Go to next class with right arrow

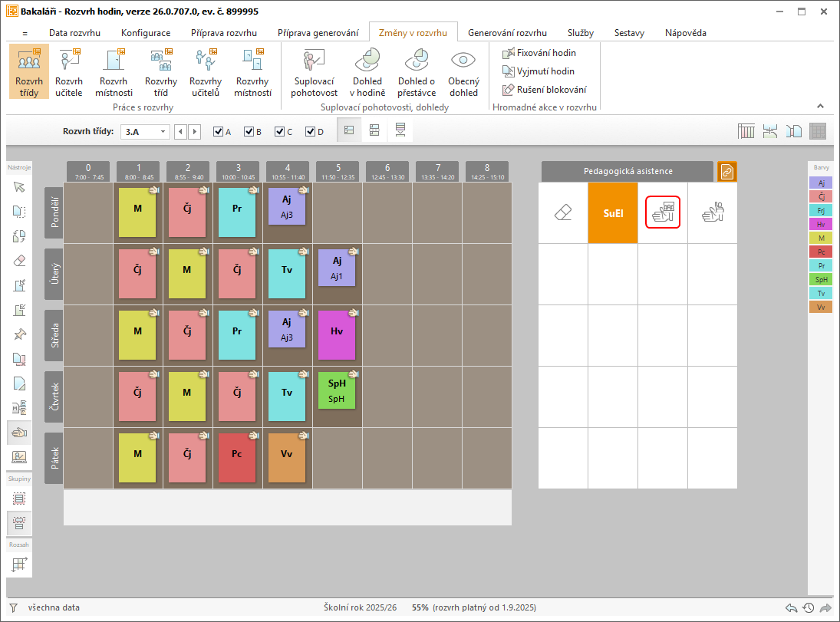(x=194, y=132)
